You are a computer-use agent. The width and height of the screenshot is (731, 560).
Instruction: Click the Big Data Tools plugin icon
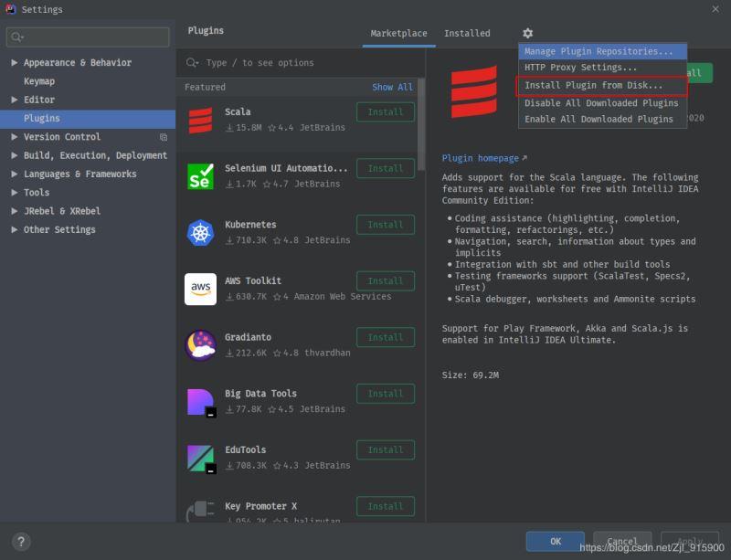200,402
